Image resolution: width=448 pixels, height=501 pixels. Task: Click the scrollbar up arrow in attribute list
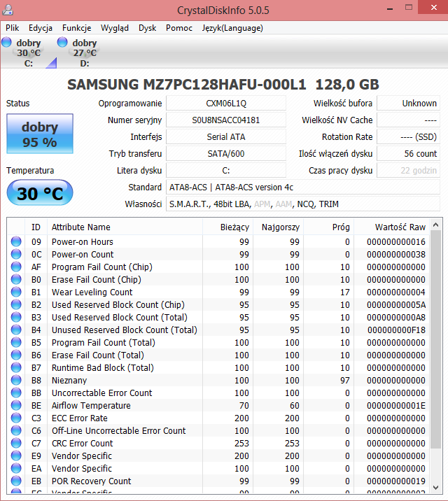[x=435, y=225]
